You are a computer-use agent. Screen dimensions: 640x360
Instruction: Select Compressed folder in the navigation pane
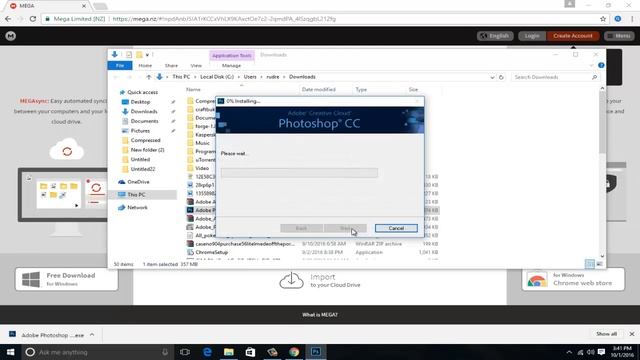tap(145, 140)
